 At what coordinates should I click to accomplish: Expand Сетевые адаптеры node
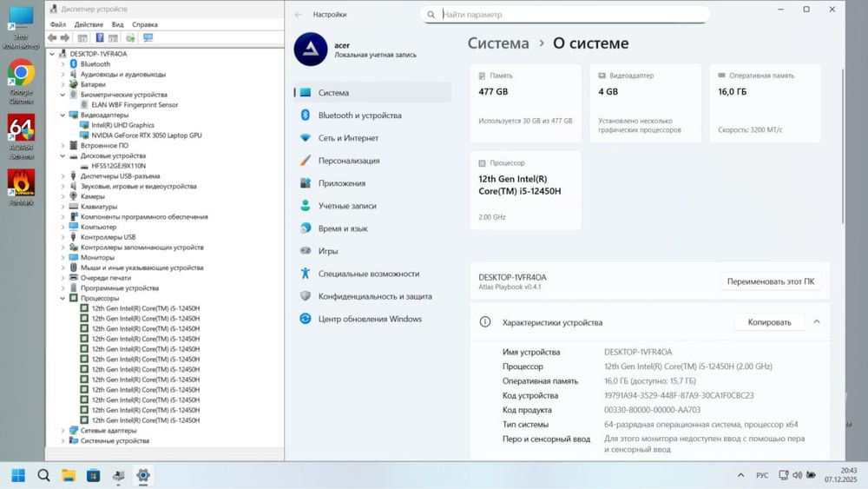(62, 430)
